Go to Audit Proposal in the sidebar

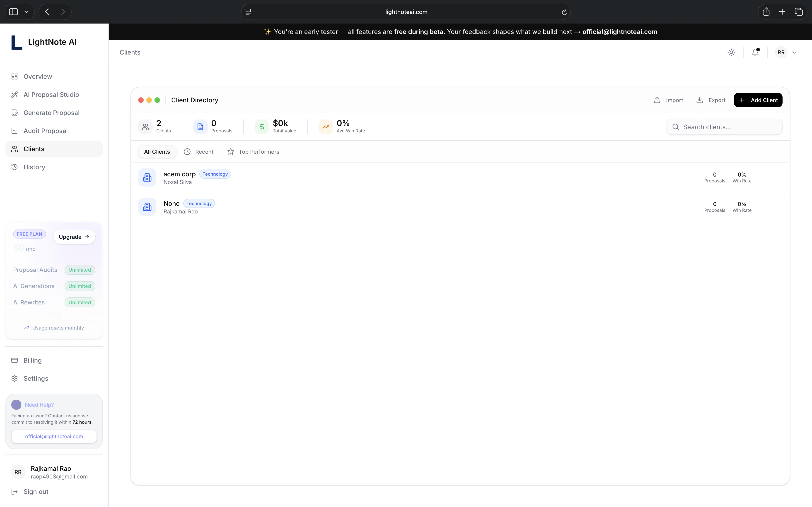pyautogui.click(x=45, y=131)
